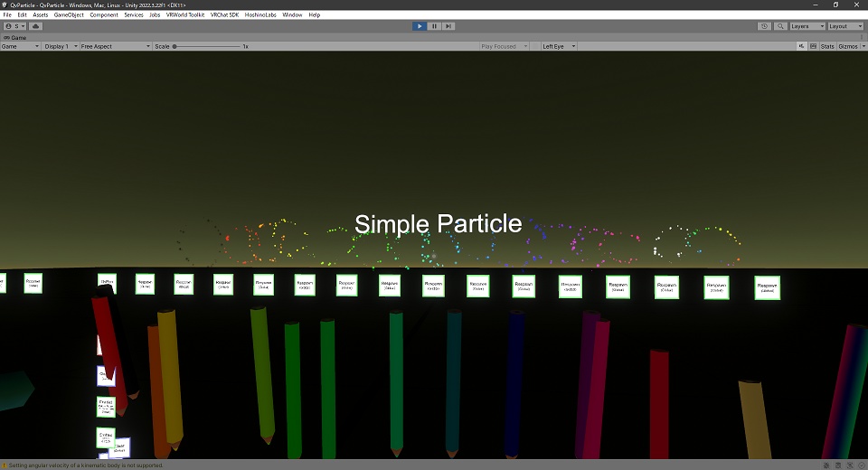
Task: Open the Edit menu
Action: (x=22, y=15)
